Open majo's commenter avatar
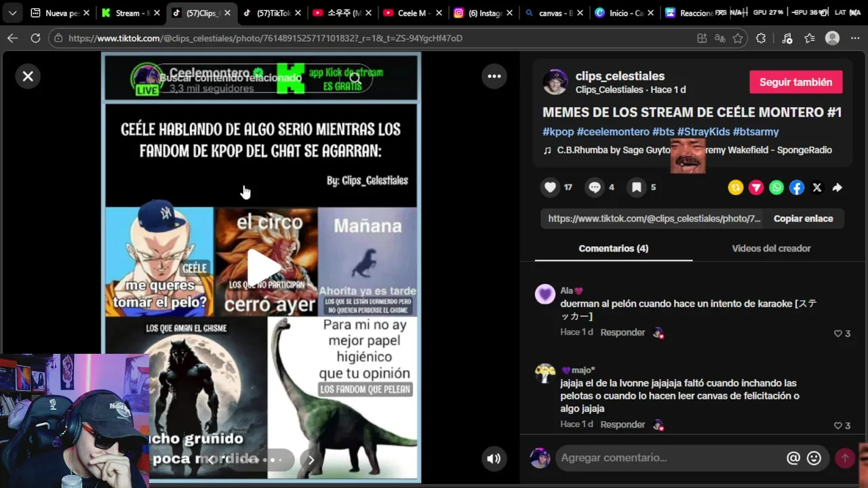Screen dimensions: 868x488 coord(545,373)
